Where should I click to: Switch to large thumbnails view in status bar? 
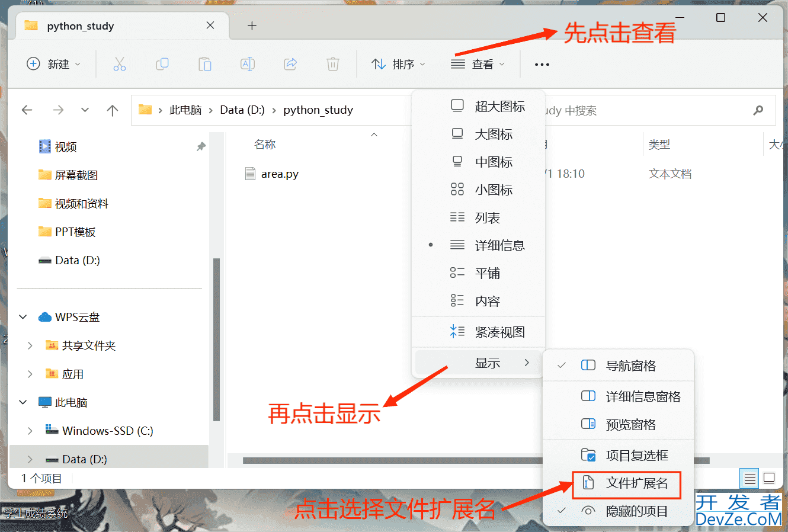click(769, 478)
